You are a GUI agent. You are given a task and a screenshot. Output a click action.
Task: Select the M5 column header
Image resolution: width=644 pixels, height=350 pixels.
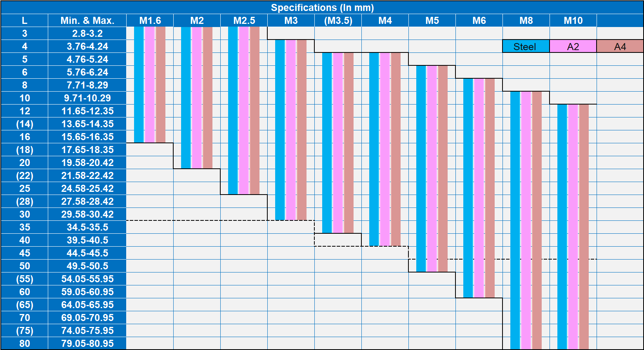(432, 21)
